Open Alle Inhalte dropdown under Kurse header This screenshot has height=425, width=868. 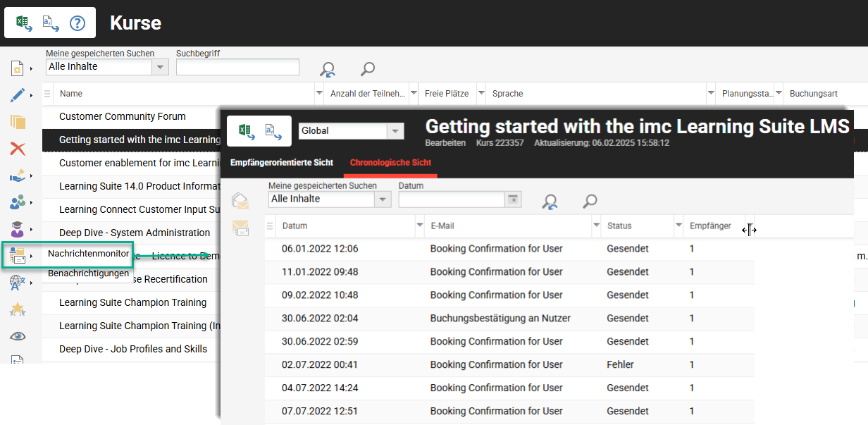pos(161,67)
